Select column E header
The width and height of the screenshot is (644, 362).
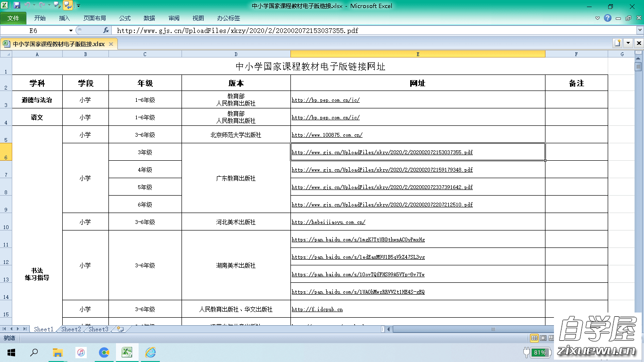[x=418, y=54]
